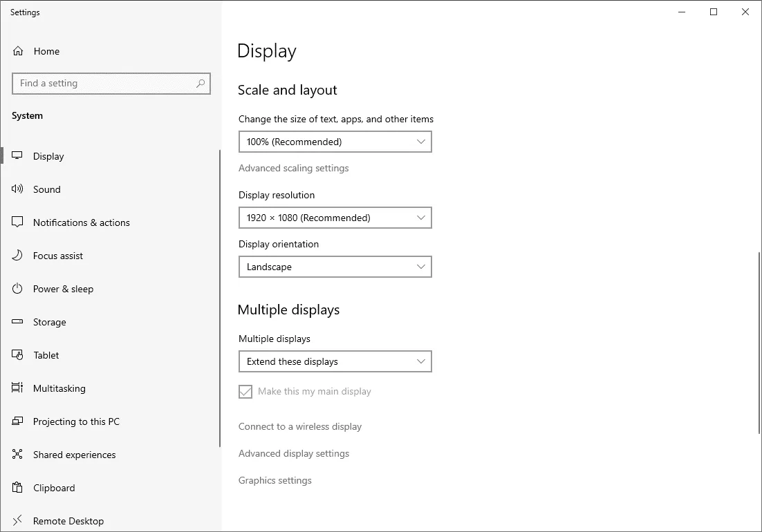Click the Home icon in sidebar

coord(18,51)
